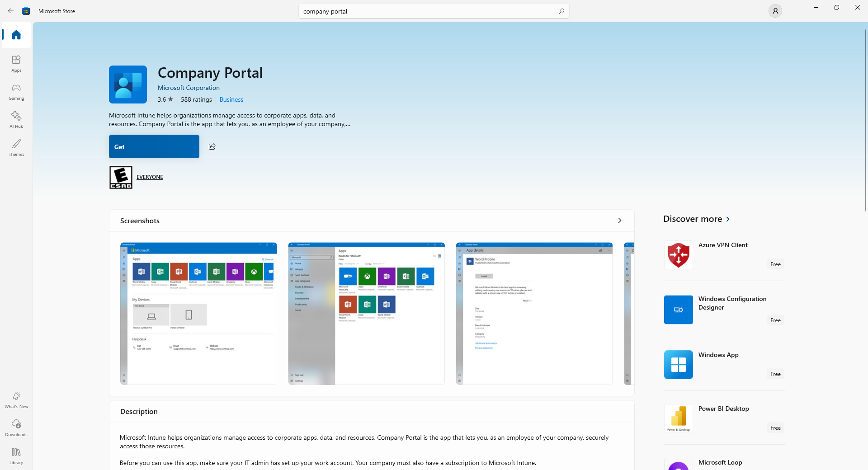Open the user account menu

point(775,11)
